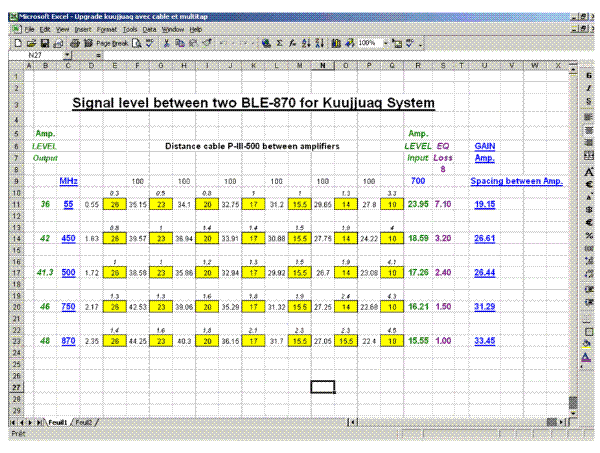Click the Decrease Decimal icon
Viewport: 600px width, 453px height.
coord(589,274)
